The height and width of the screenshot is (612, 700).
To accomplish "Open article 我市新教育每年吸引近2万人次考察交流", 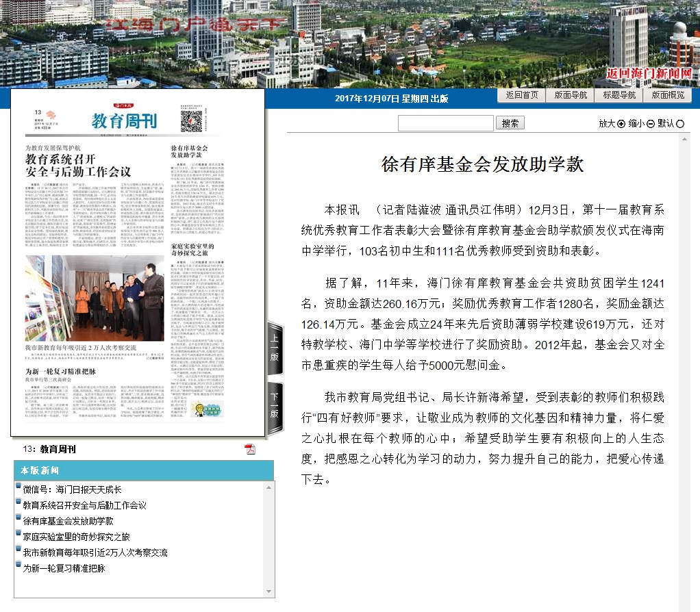I will point(95,552).
